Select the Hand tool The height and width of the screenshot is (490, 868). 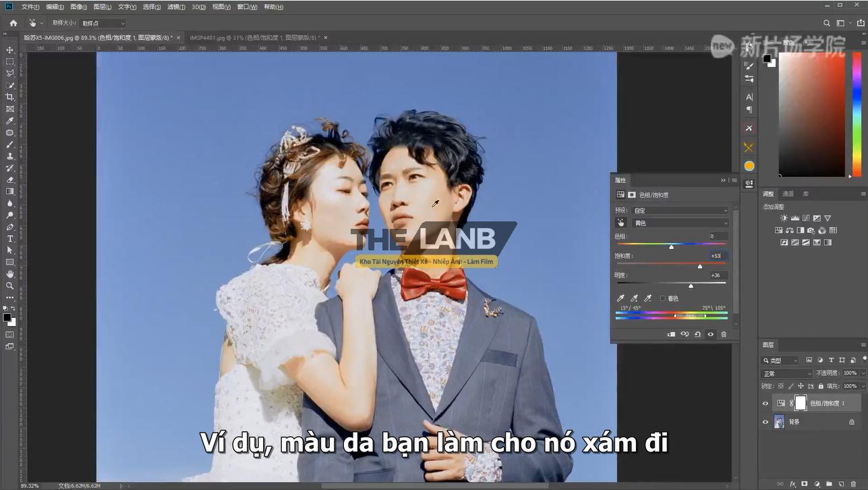click(x=9, y=273)
